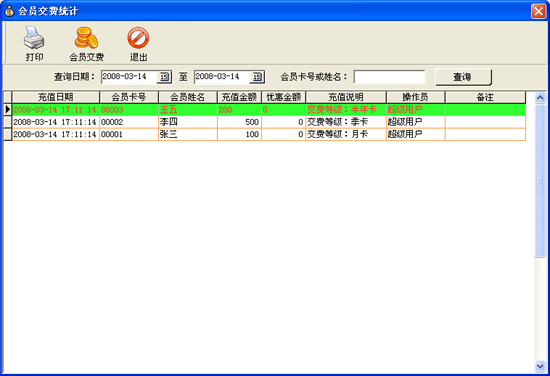Image resolution: width=550 pixels, height=376 pixels.
Task: Click the 打印 printer icon
Action: 34,38
